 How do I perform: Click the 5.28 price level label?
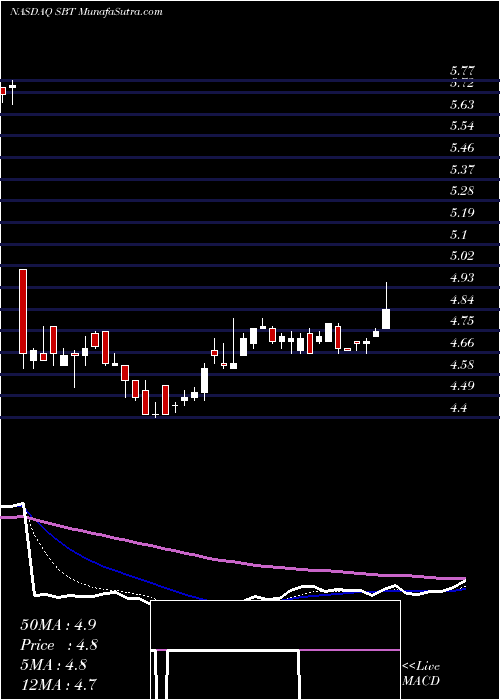(x=462, y=191)
